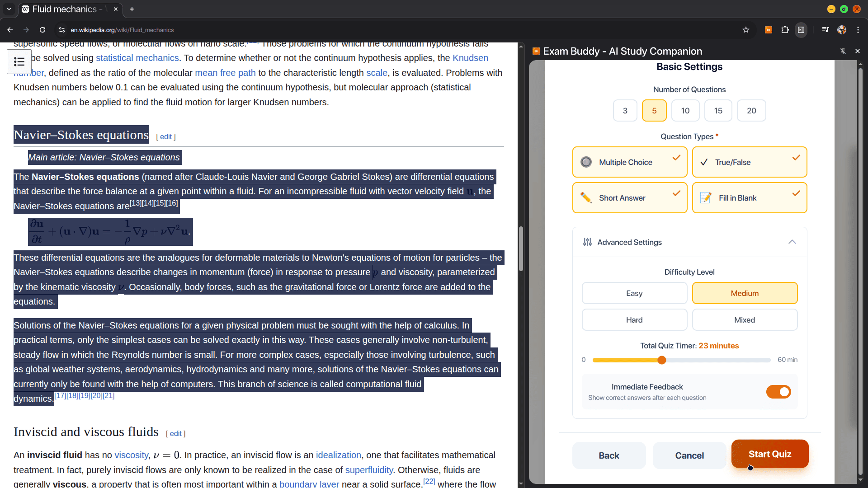Deselect the Multiple Choice question type
The width and height of the screenshot is (868, 488).
pos(629,162)
